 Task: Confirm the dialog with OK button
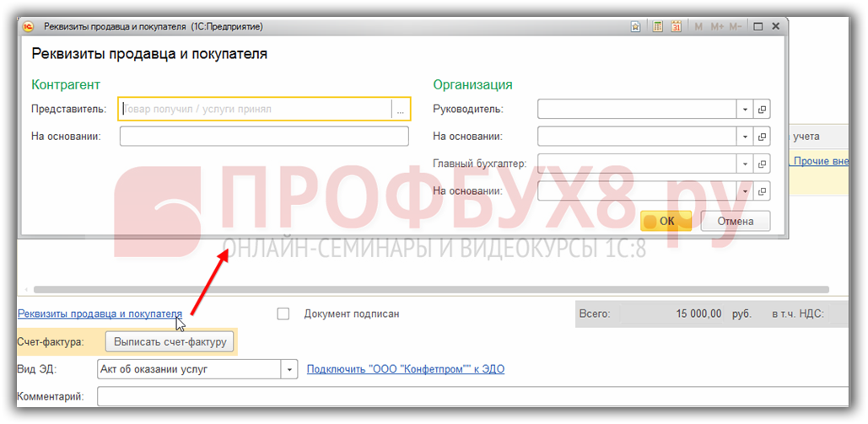coord(666,221)
